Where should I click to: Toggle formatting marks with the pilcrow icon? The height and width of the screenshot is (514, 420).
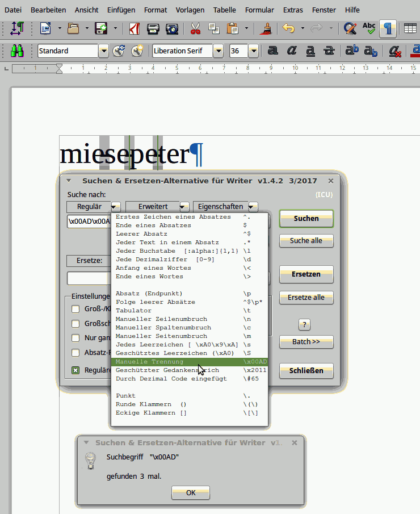point(388,28)
